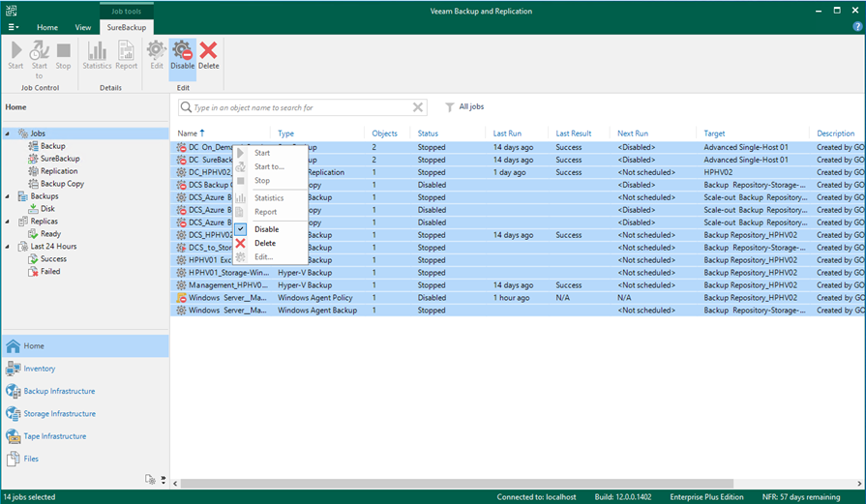The width and height of the screenshot is (866, 504).
Task: Sort by Last Run column header
Action: (518, 133)
